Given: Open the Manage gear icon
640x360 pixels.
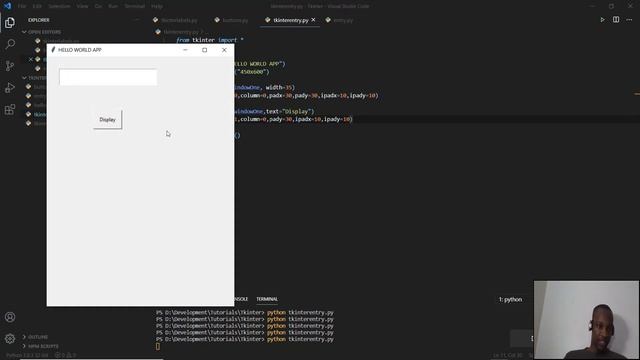Looking at the screenshot, I should pos(10,338).
